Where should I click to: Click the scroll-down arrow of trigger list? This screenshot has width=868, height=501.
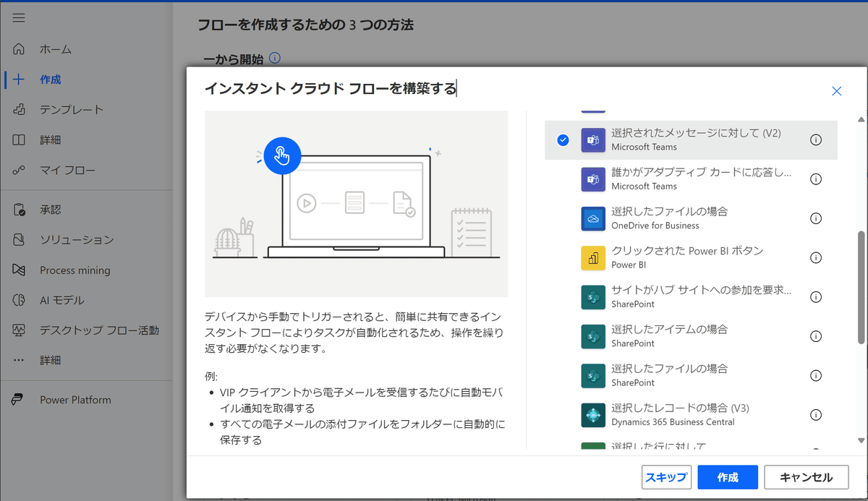click(x=861, y=440)
